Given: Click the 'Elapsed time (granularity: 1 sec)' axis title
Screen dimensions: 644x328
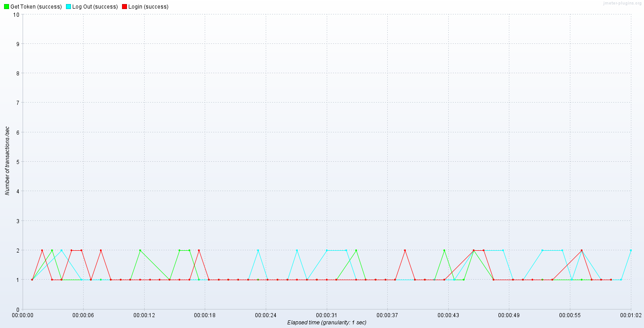Looking at the screenshot, I should point(327,323).
